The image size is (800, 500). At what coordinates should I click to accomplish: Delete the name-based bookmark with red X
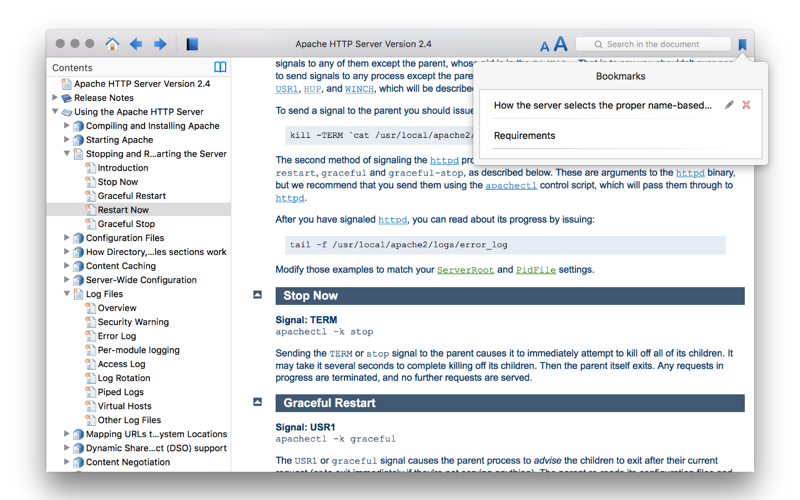pos(746,105)
